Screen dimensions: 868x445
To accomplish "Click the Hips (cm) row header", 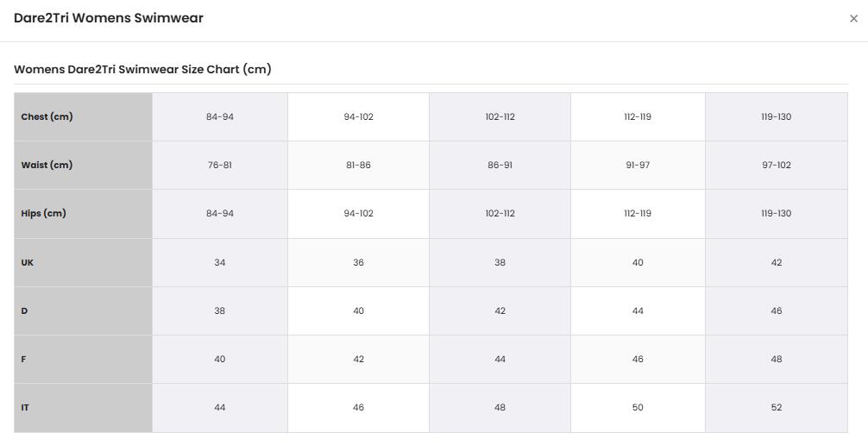I will coord(83,214).
